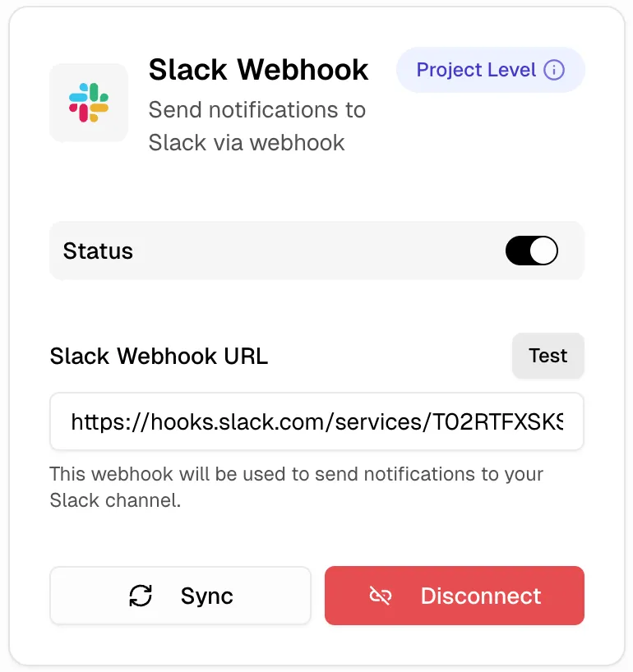The image size is (633, 672).
Task: Open the Project Level badge
Action: (490, 70)
